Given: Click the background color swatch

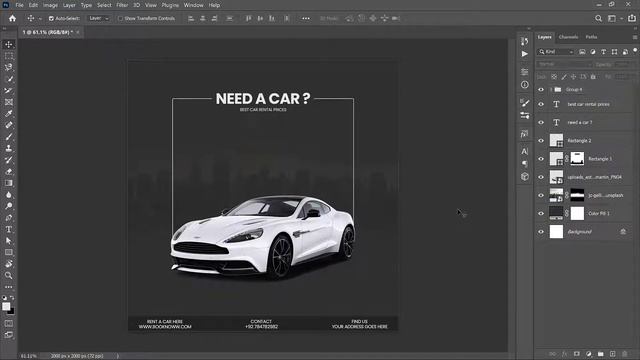Looking at the screenshot, I should (x=12, y=312).
